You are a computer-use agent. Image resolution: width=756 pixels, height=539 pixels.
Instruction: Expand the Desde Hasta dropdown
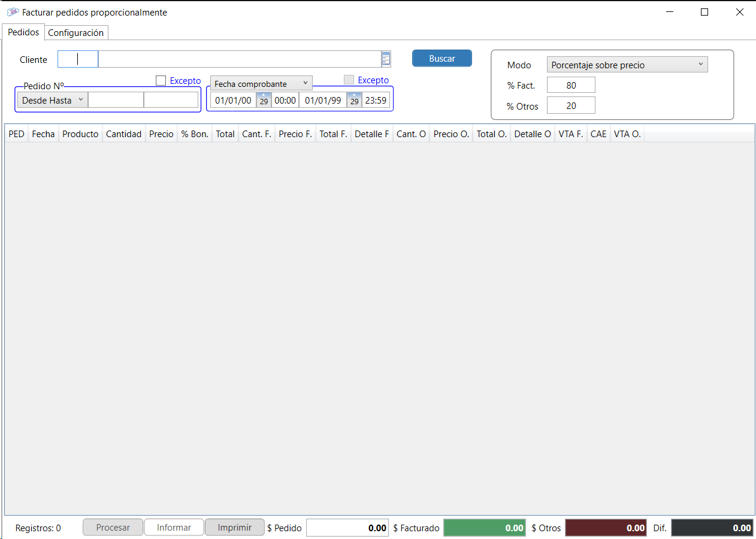(52, 100)
